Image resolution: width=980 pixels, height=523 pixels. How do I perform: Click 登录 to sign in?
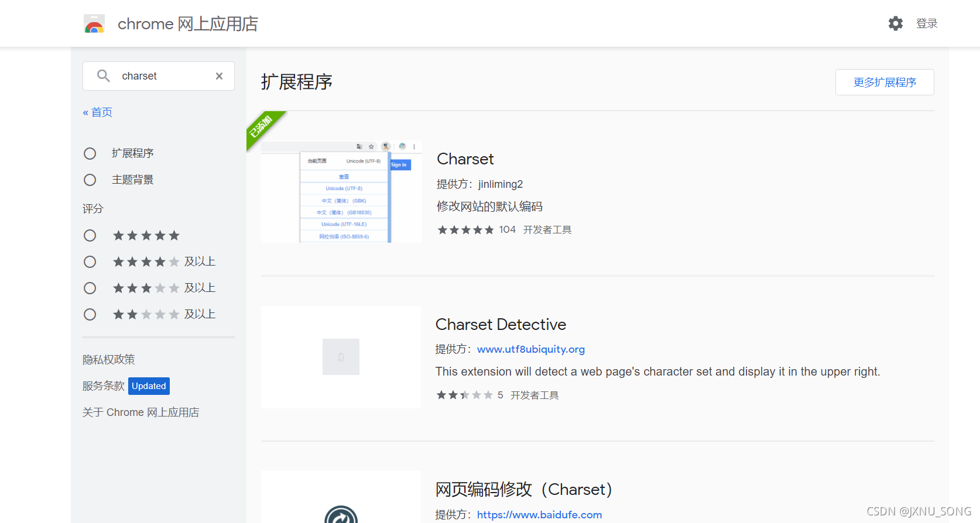927,23
